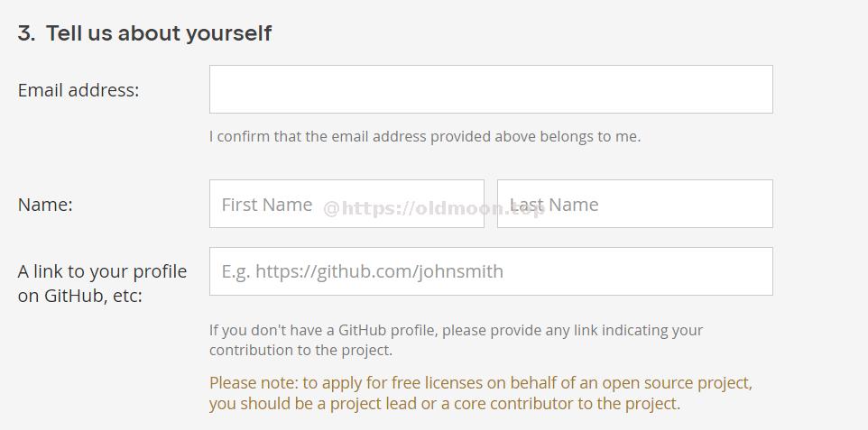Select the Last Name text box
This screenshot has width=868, height=430.
635,204
